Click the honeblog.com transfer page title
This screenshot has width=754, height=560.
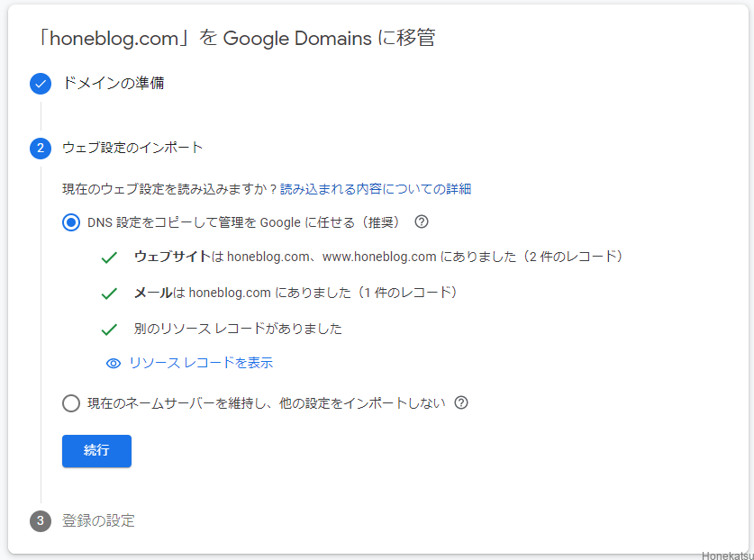[x=236, y=38]
